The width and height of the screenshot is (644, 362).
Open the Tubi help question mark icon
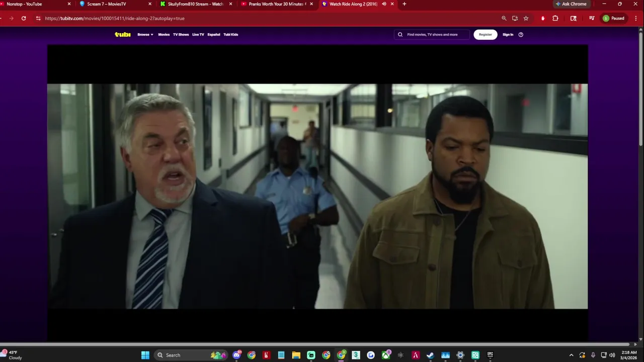[x=521, y=35]
